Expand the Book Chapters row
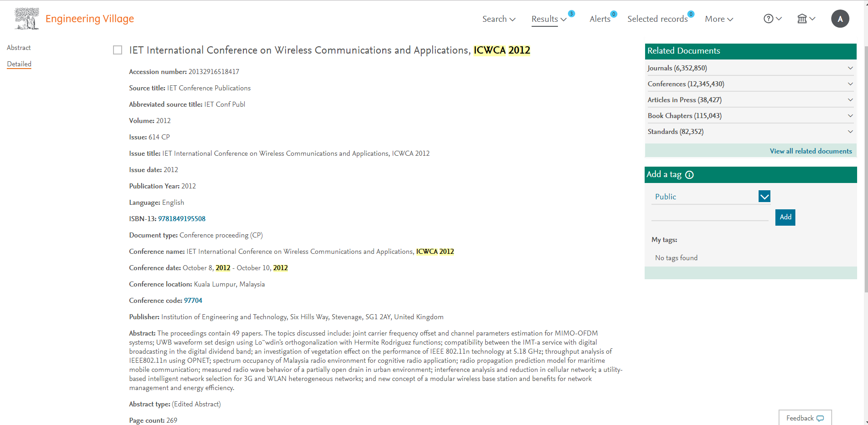The height and width of the screenshot is (425, 868). [x=750, y=116]
